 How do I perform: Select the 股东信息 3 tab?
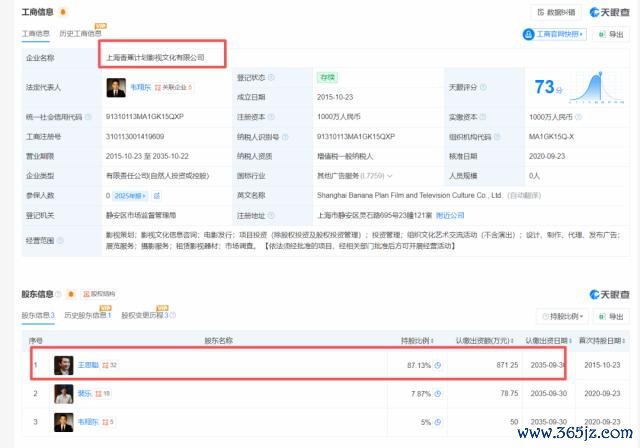38,315
